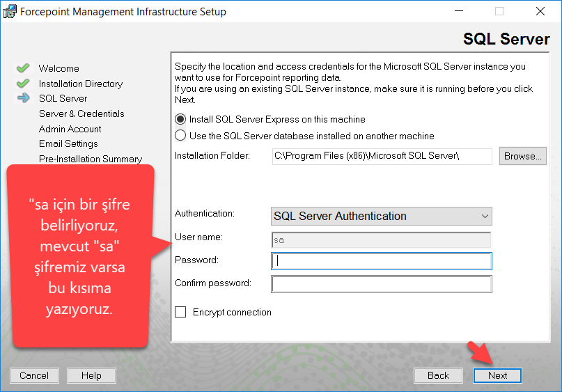Image resolution: width=562 pixels, height=392 pixels.
Task: Focus the Confirm password field
Action: (x=382, y=284)
